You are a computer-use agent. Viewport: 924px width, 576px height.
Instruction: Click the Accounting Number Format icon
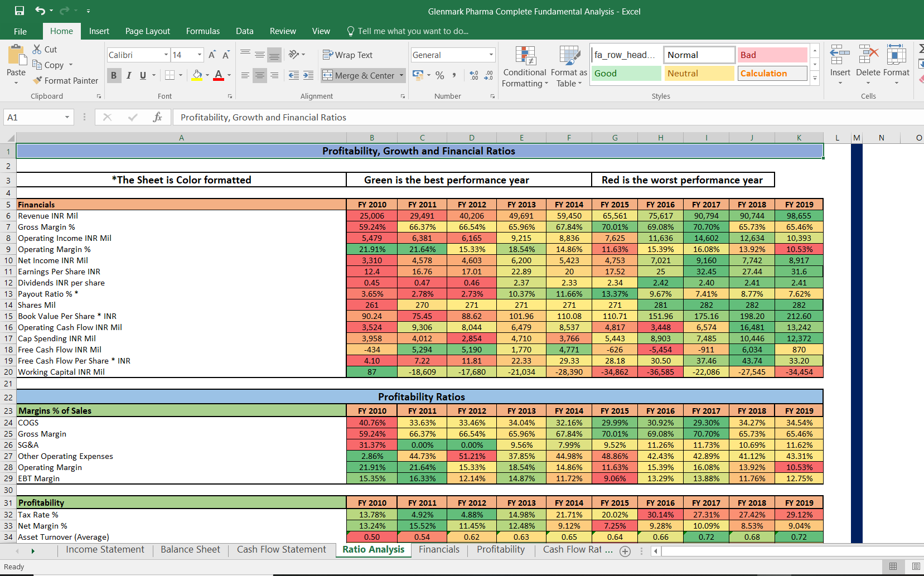[418, 75]
